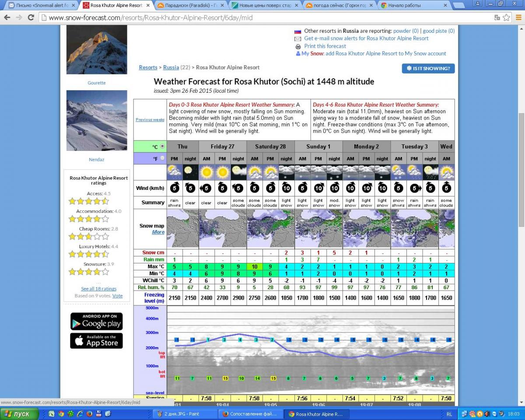
Task: Open the Chrome menu (three bars)
Action: 518,17
